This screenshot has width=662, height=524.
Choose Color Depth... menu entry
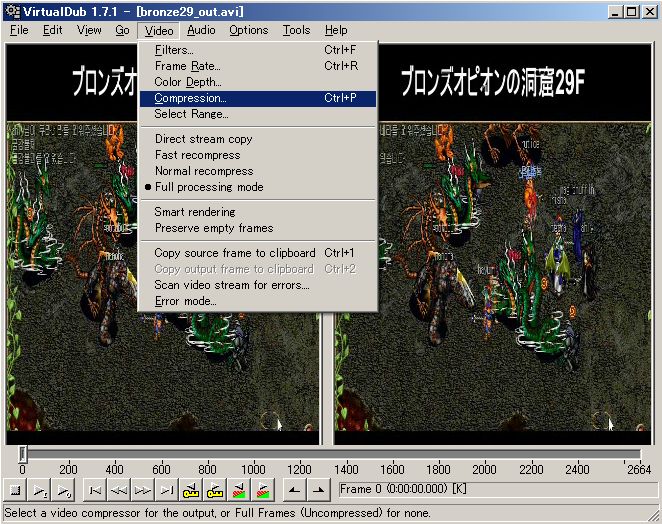click(258, 82)
